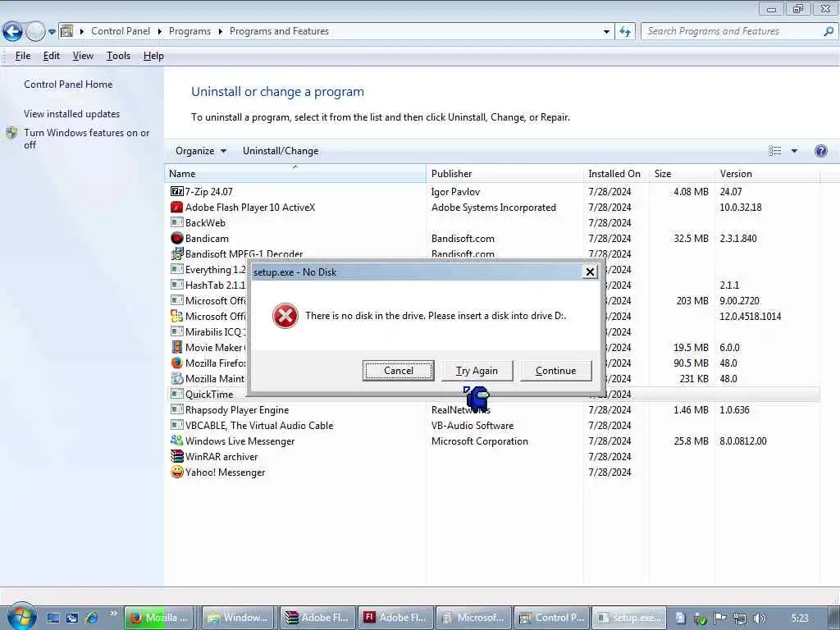Open the View menu
840x630 pixels.
click(x=83, y=56)
